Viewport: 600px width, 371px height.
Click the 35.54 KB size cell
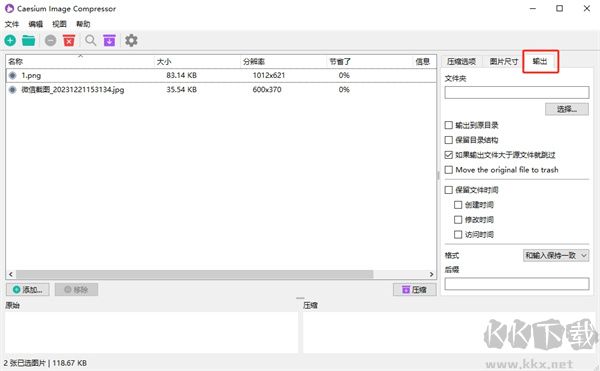tap(181, 89)
